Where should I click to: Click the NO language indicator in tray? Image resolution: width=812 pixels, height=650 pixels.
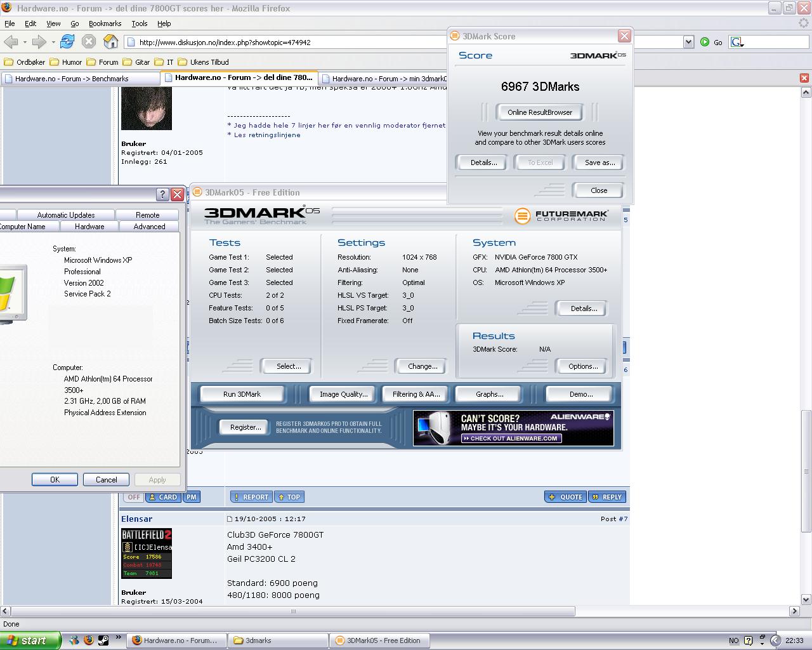click(x=734, y=640)
